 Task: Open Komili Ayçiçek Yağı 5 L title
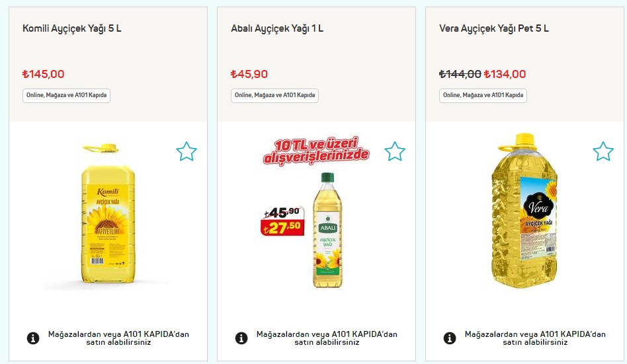click(x=72, y=28)
